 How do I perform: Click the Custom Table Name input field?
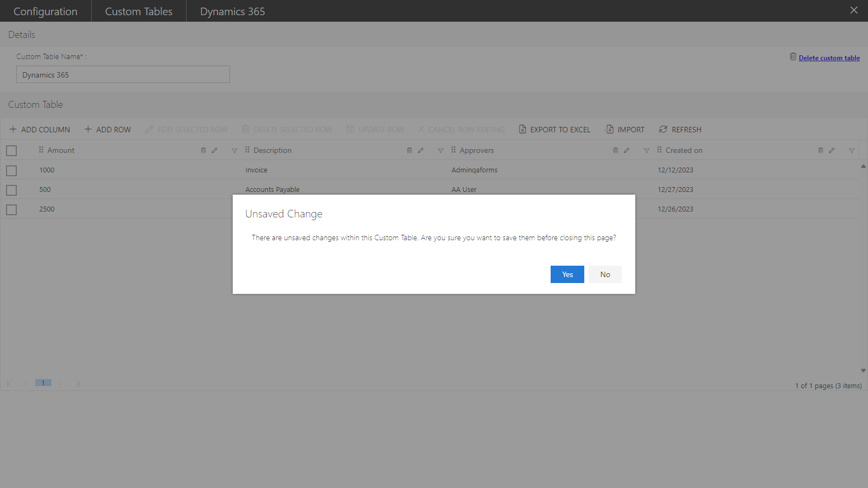pos(123,74)
